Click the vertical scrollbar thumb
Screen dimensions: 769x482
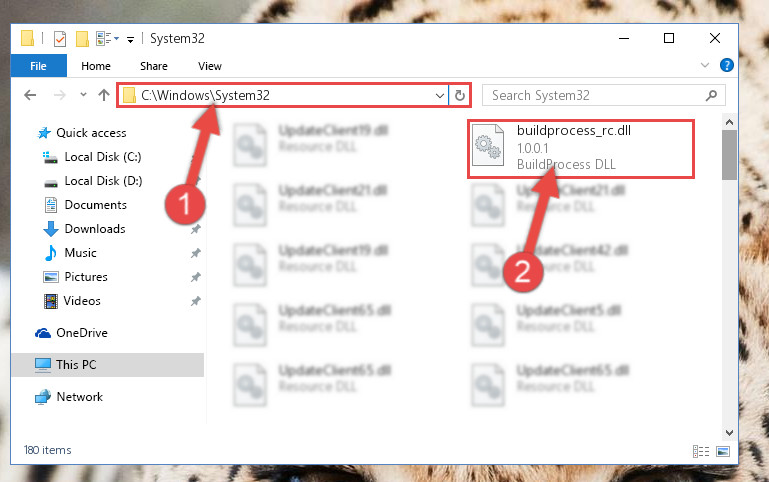click(x=729, y=154)
